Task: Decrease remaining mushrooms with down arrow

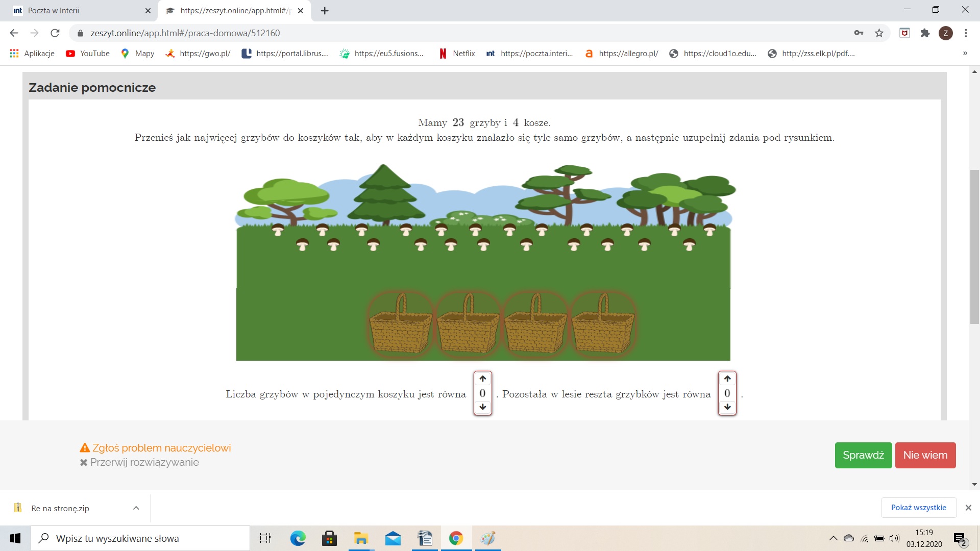Action: pos(727,407)
